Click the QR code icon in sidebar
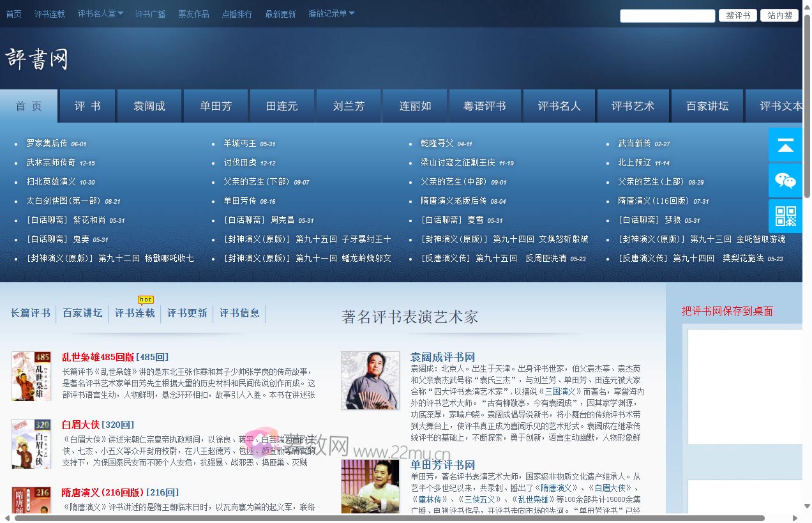The height and width of the screenshot is (523, 812). 785,216
